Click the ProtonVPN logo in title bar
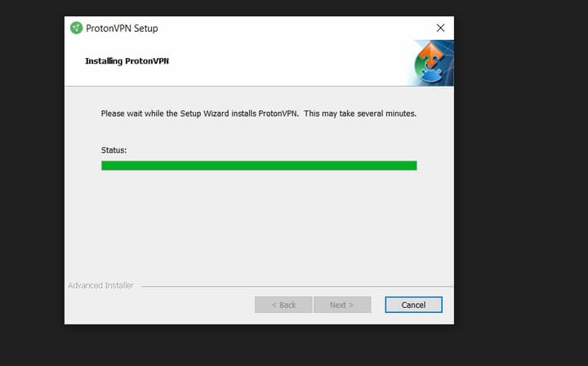Viewport: 588px width, 366px height. point(76,28)
